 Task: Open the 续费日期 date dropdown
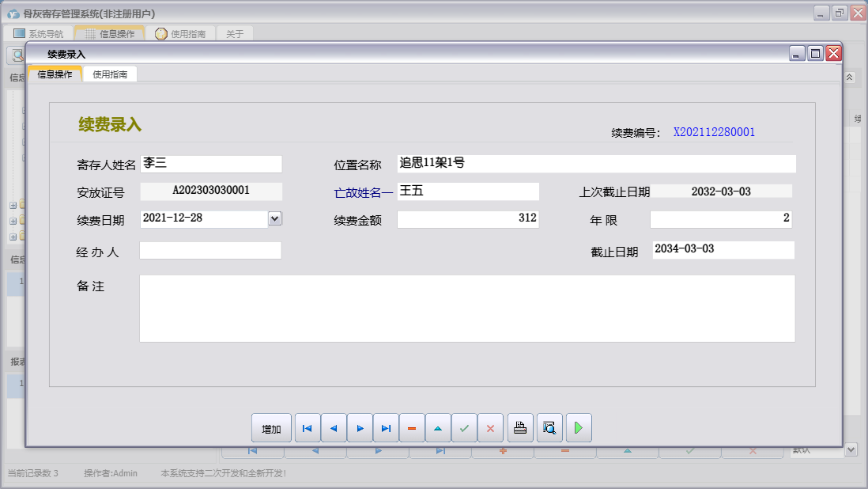274,218
